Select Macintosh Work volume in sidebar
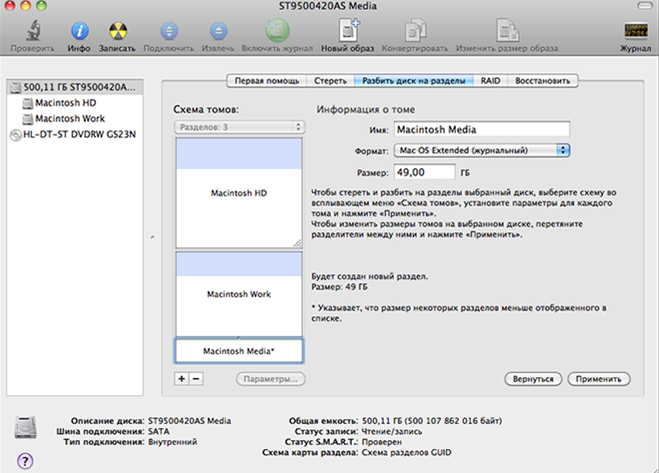This screenshot has height=473, width=659. [69, 118]
